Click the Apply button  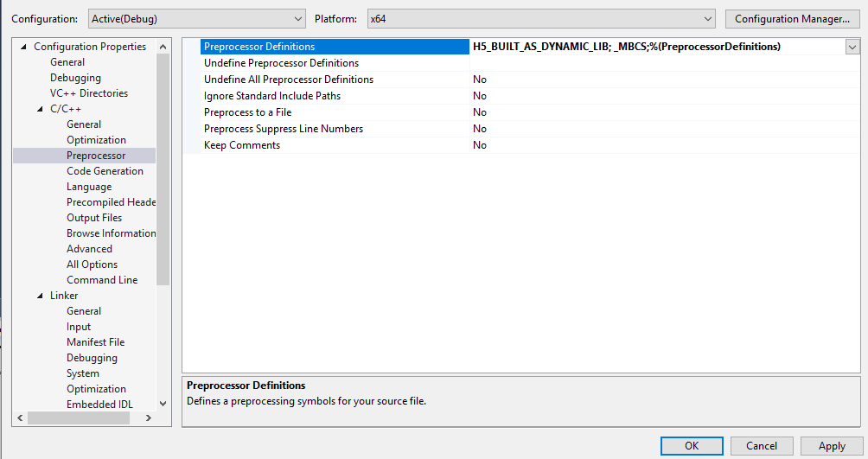coord(832,446)
